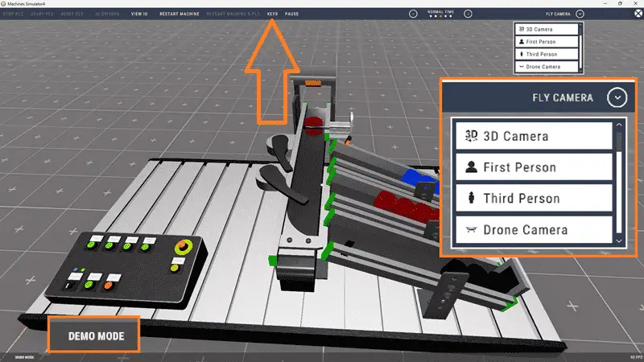This screenshot has height=362, width=644.
Task: Click the orange pushbutton on the control panel
Action: [109, 286]
